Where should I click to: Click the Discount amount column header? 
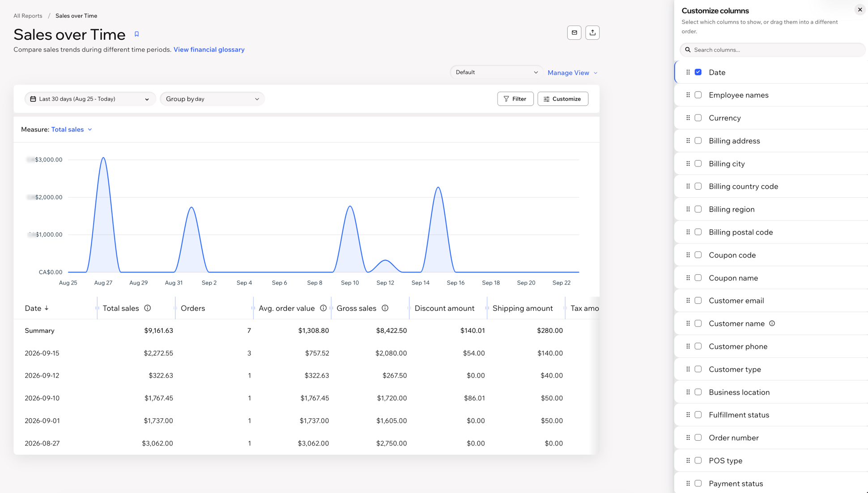tap(444, 308)
